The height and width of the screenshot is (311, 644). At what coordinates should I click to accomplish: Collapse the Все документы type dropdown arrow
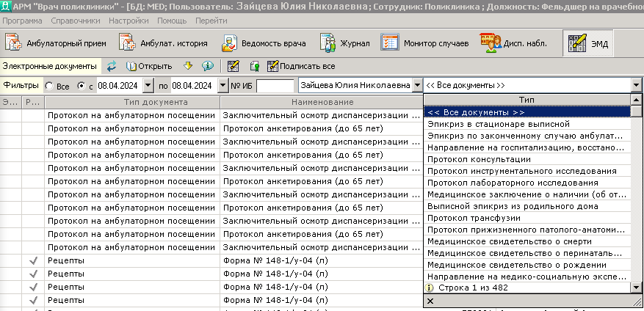[636, 86]
